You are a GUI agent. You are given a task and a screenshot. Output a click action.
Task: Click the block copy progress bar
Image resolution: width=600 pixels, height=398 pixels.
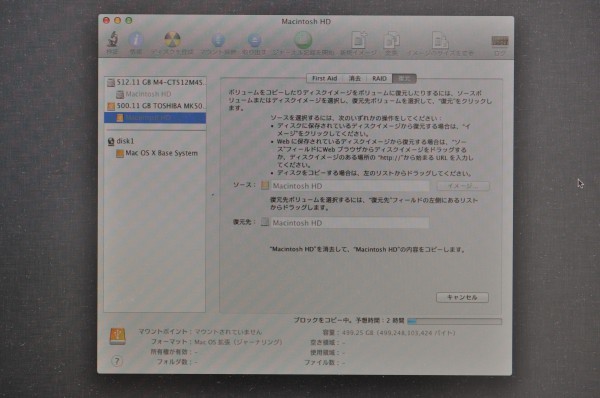point(455,321)
